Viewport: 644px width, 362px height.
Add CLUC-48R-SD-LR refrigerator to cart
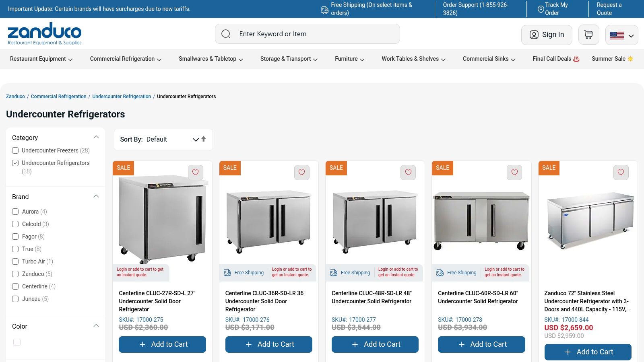tap(375, 344)
